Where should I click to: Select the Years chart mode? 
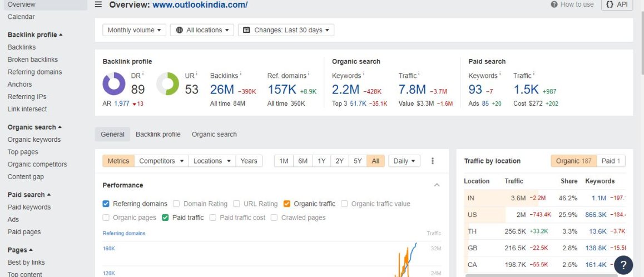249,161
